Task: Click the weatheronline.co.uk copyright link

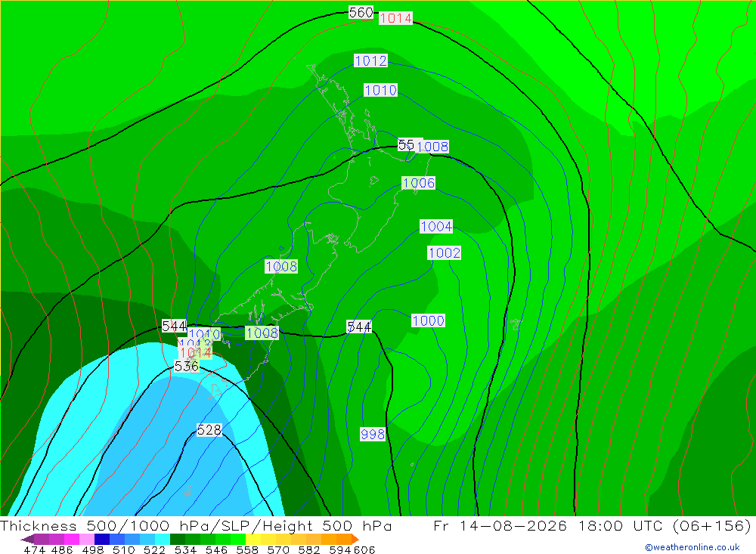Action: [x=692, y=546]
